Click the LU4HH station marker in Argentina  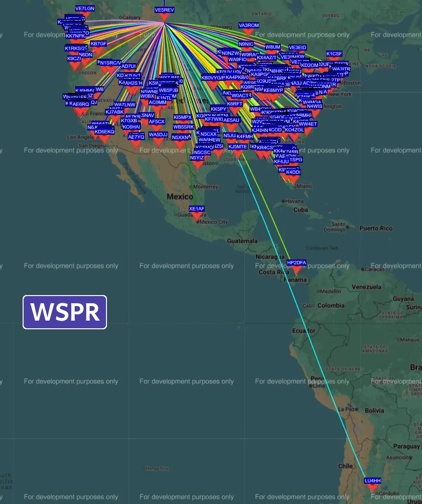click(x=372, y=488)
